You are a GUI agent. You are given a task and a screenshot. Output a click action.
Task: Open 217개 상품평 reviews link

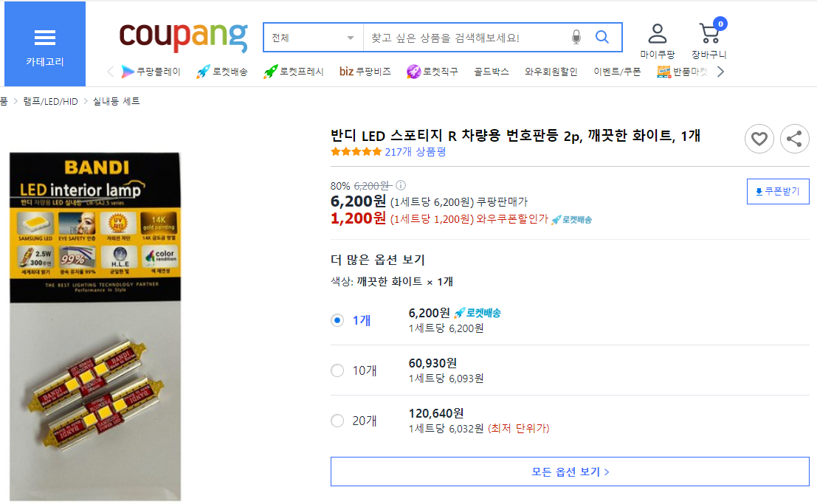[x=416, y=152]
